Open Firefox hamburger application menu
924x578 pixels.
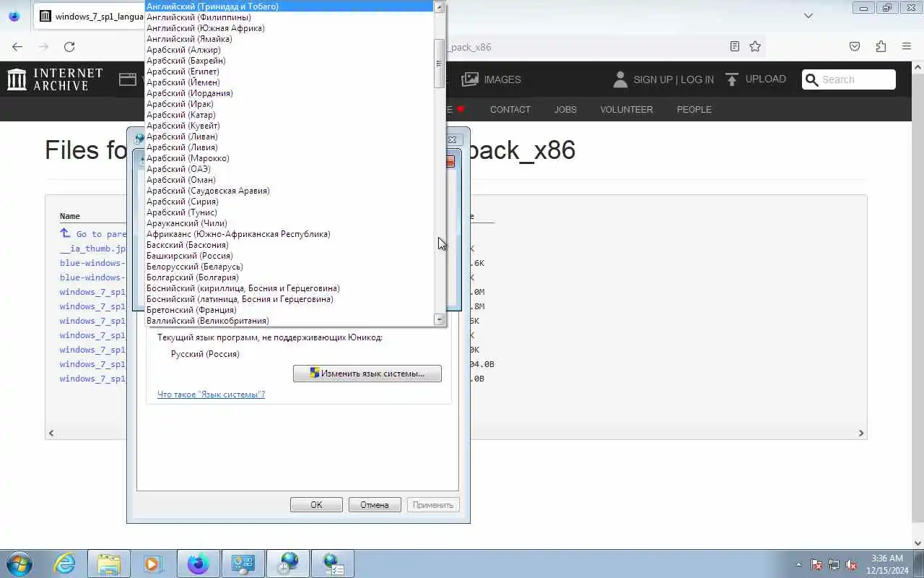tap(907, 46)
